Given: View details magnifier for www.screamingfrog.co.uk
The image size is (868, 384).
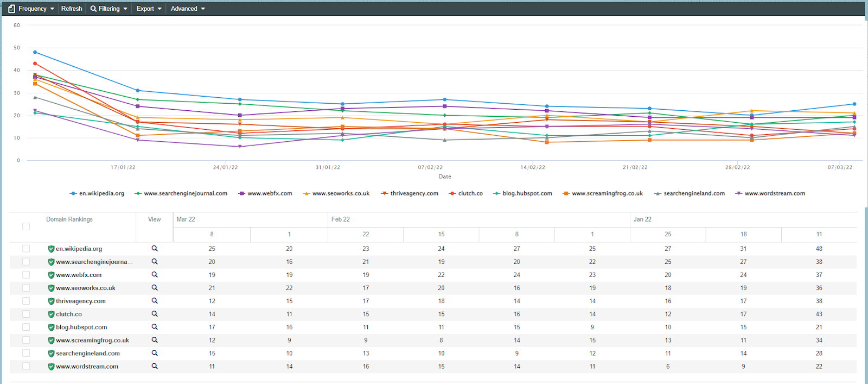Looking at the screenshot, I should [x=155, y=340].
